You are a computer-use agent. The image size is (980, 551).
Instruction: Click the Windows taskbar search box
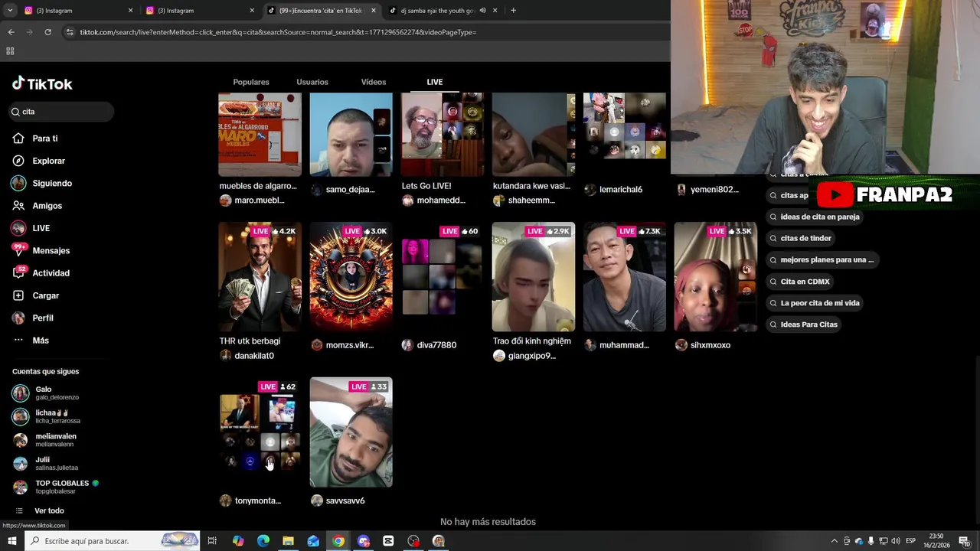click(x=112, y=541)
